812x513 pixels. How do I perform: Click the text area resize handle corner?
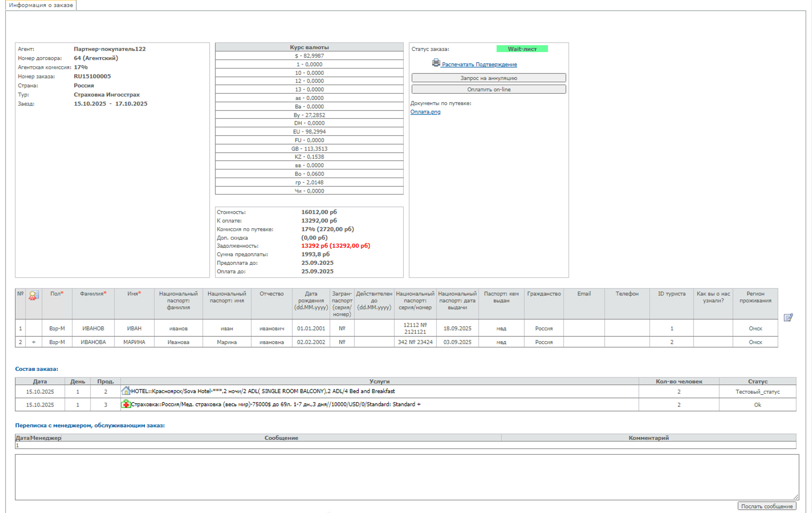coord(796,497)
